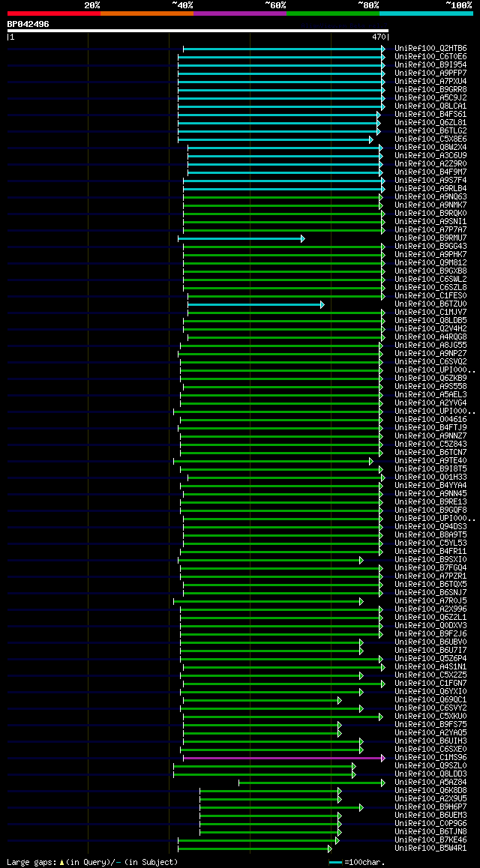Click the white BP042496 query bar
The height and width of the screenshot is (868, 480).
pyautogui.click(x=198, y=31)
